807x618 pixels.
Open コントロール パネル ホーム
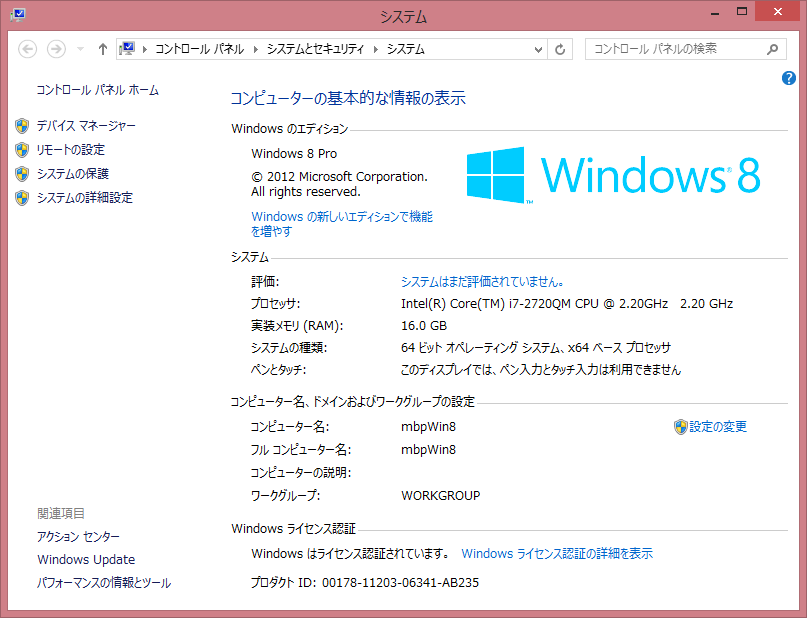point(97,90)
